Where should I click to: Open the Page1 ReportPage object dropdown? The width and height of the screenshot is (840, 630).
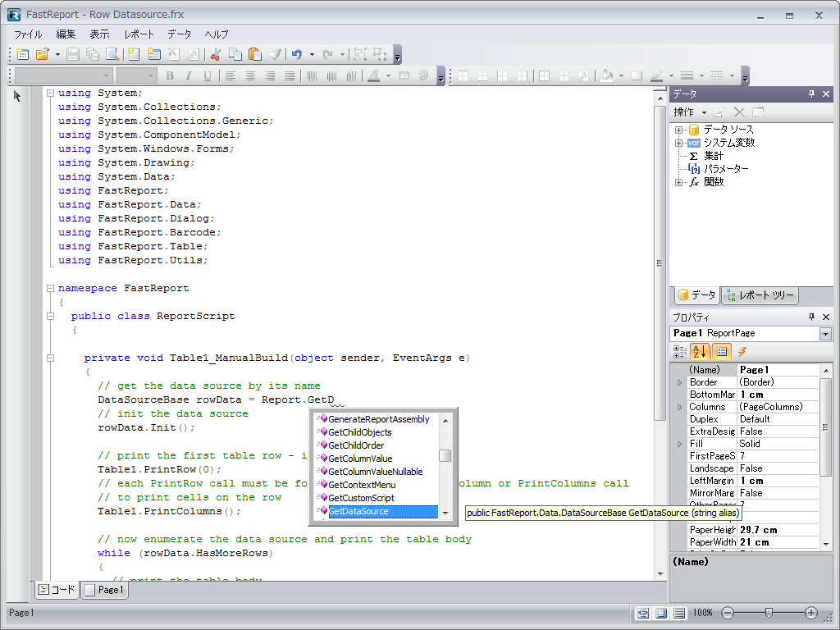click(x=824, y=334)
